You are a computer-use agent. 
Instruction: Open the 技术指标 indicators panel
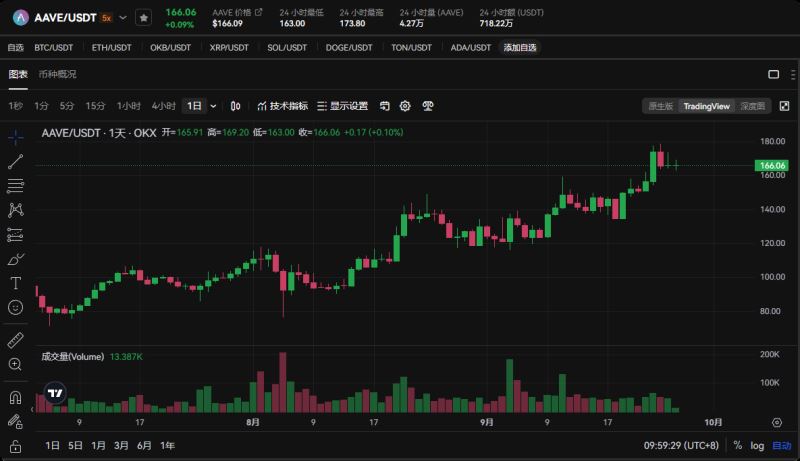tap(282, 106)
